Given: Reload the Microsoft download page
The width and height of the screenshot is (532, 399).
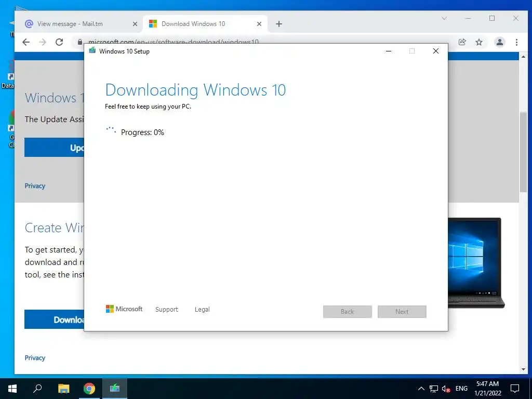Looking at the screenshot, I should click(x=59, y=42).
